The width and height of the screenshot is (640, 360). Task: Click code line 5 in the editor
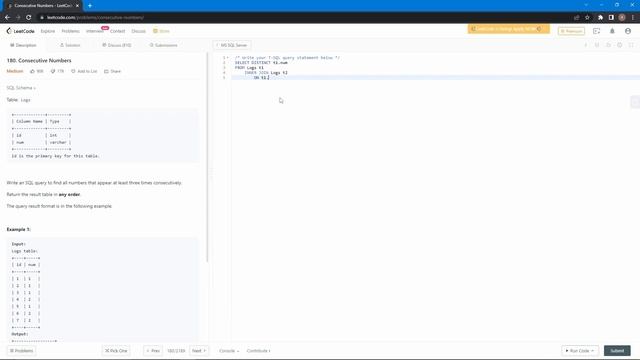point(436,78)
